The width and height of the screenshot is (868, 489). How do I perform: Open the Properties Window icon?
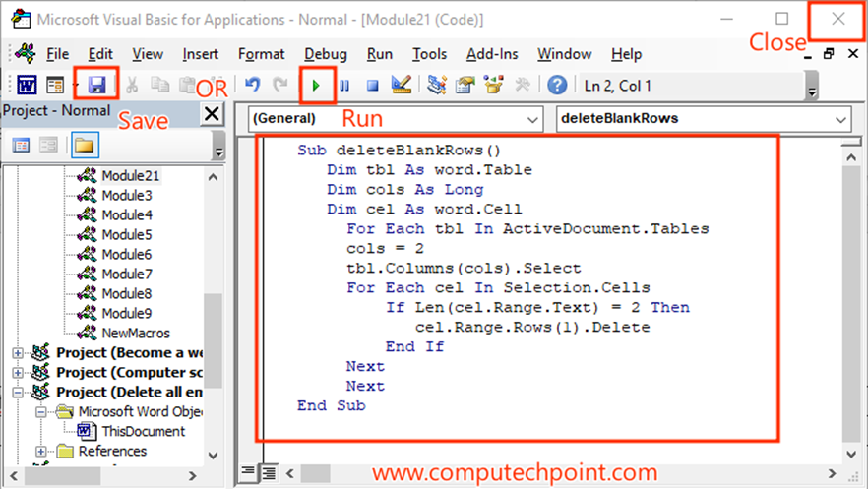[465, 86]
